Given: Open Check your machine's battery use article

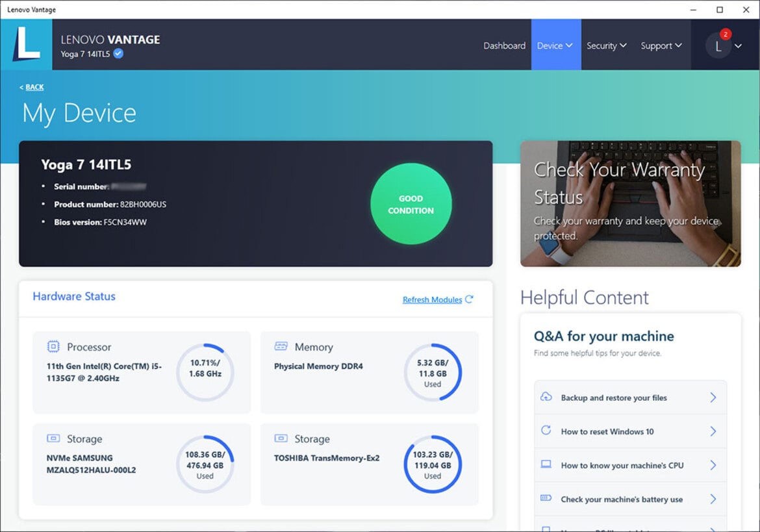Looking at the screenshot, I should [630, 499].
